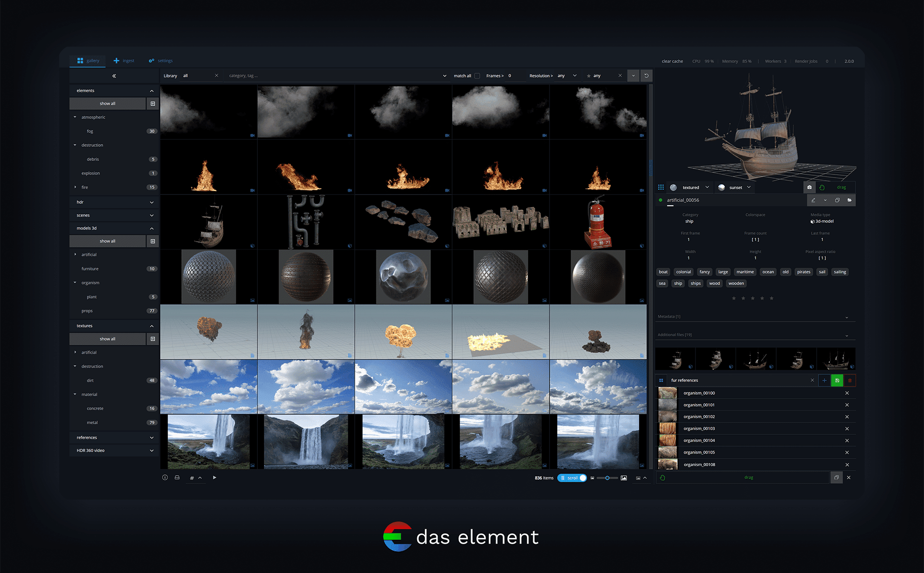Expand the Metadata [1] section
The height and width of the screenshot is (573, 924).
(x=755, y=317)
